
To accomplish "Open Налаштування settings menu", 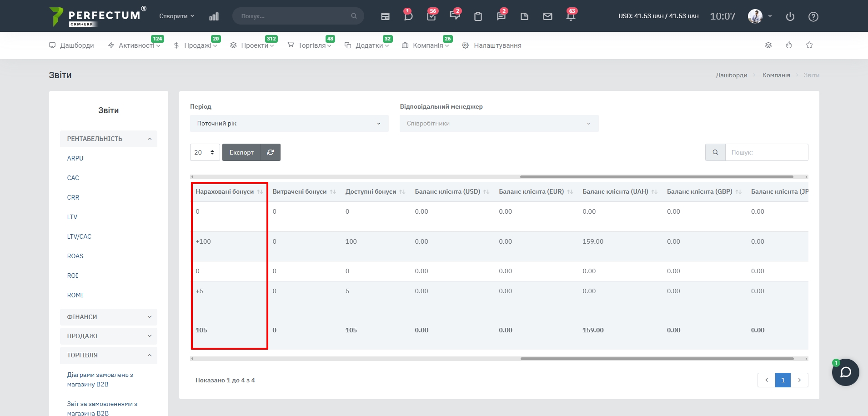I will pos(492,45).
